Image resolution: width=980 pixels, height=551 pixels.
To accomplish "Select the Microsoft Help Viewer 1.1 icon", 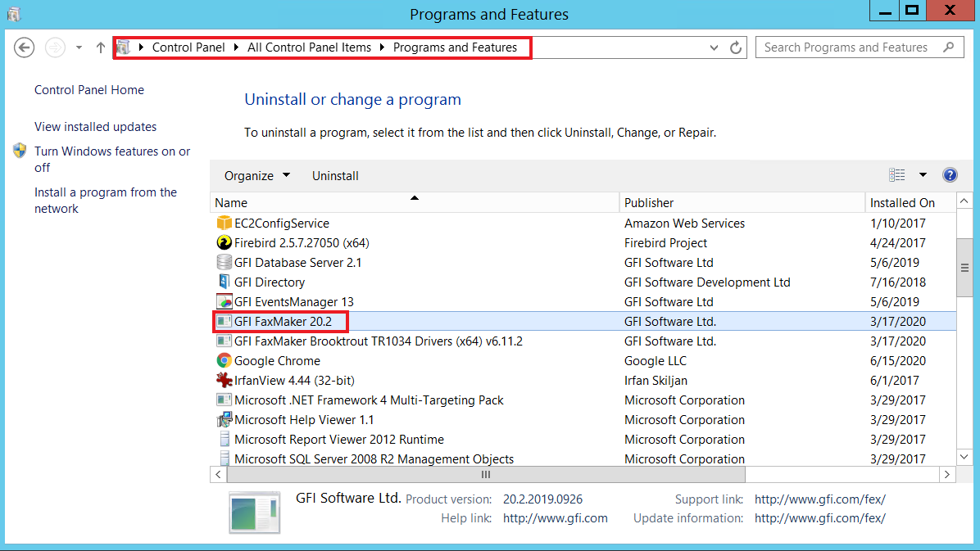I will tap(224, 419).
